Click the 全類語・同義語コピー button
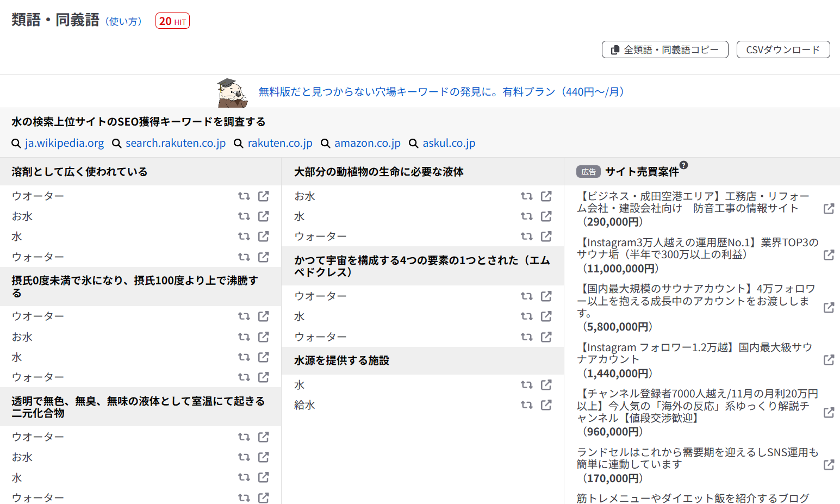The image size is (840, 504). pyautogui.click(x=664, y=49)
